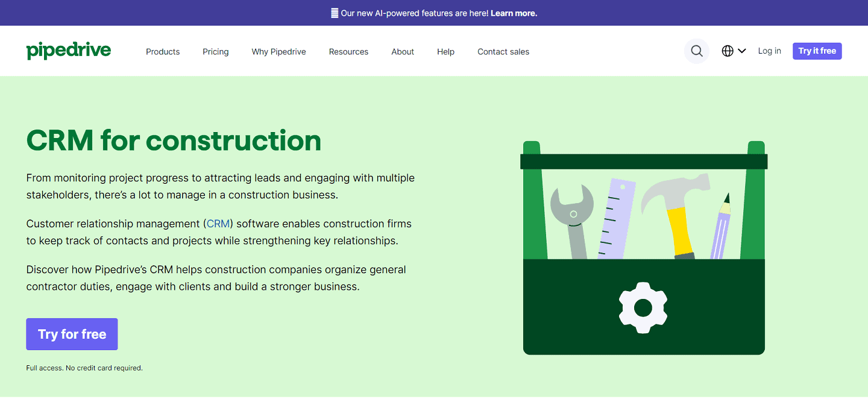Click Learn more in the banner

(512, 13)
